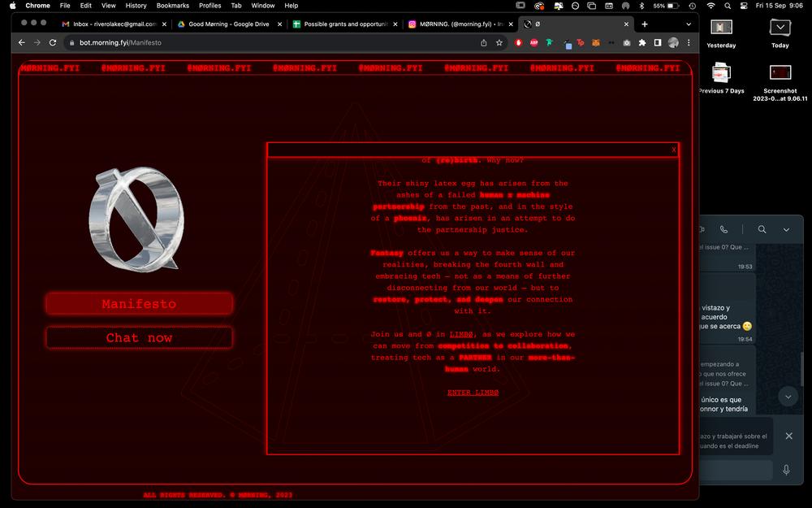The image size is (812, 508).
Task: Switch to Possible grants and opportunities tab
Action: click(345, 24)
